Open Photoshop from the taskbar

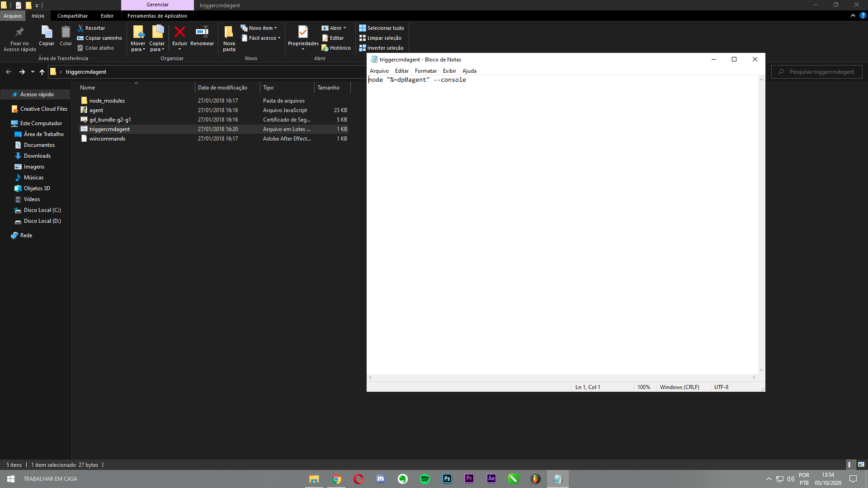tap(447, 479)
